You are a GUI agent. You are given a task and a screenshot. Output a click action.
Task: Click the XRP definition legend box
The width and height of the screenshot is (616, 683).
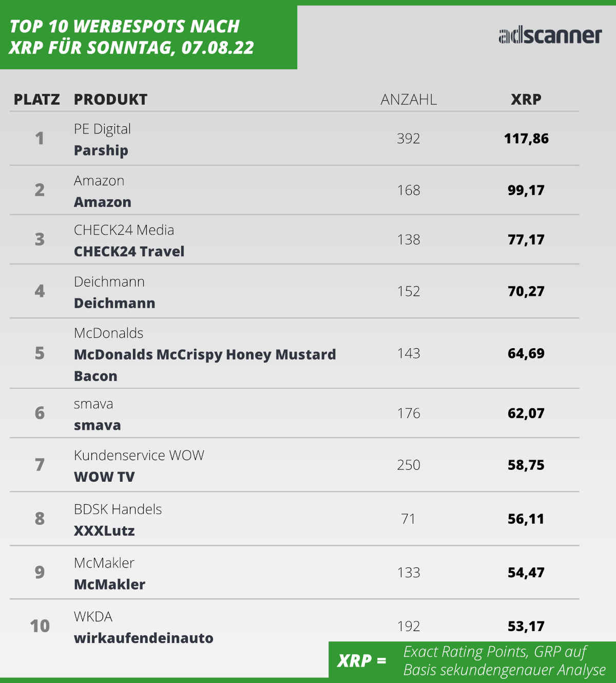click(472, 660)
